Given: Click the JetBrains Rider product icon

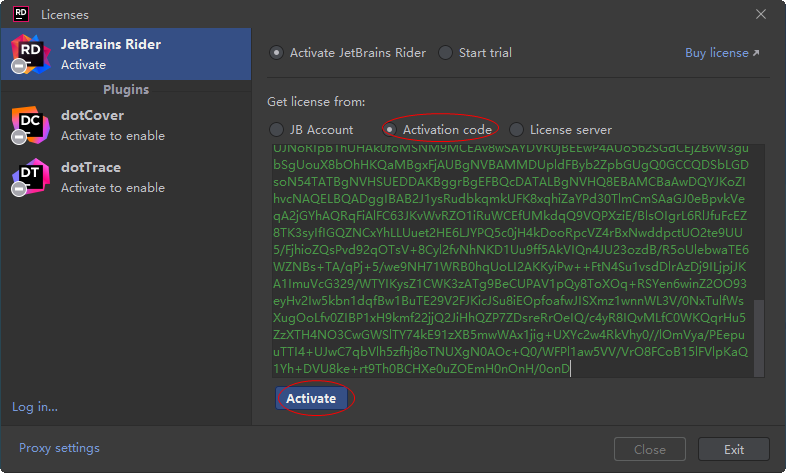Looking at the screenshot, I should click(30, 54).
